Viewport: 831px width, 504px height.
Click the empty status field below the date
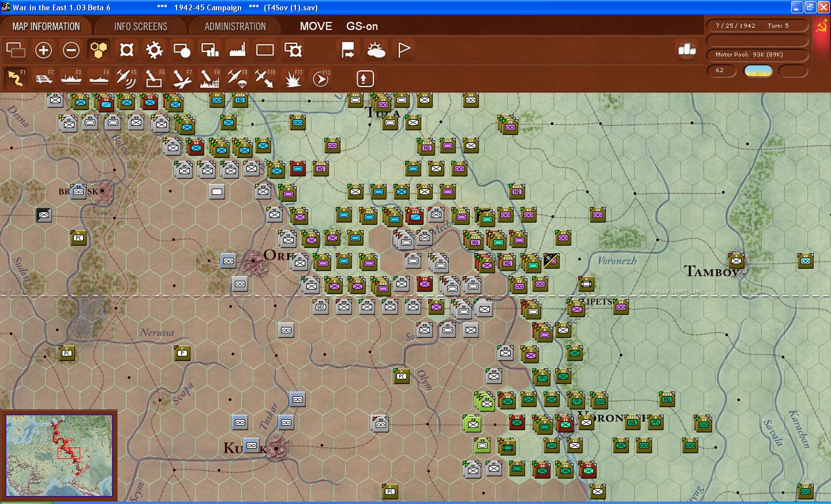click(x=757, y=40)
